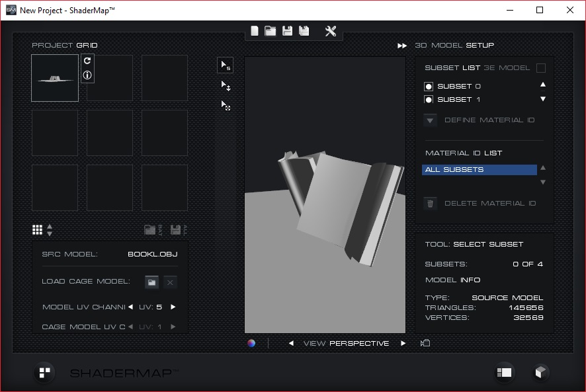The width and height of the screenshot is (586, 392).
Task: Click the BOOKL.OBJ source model name
Action: click(x=153, y=254)
